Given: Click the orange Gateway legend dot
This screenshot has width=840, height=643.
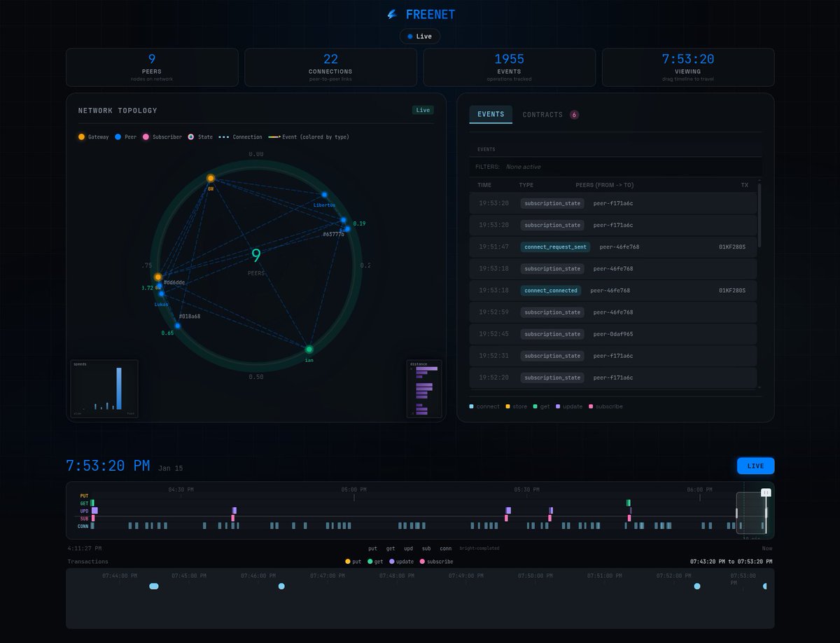Looking at the screenshot, I should pyautogui.click(x=81, y=137).
